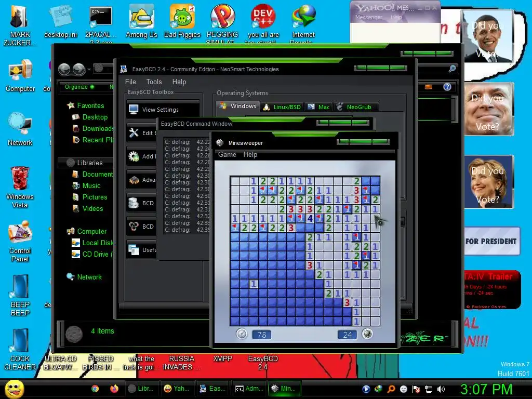
Task: Click the Eas... EasyBCD taskbar button
Action: (x=212, y=389)
